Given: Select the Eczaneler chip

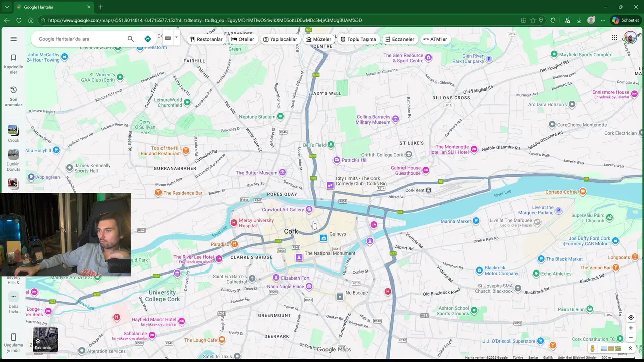Looking at the screenshot, I should coord(400,39).
